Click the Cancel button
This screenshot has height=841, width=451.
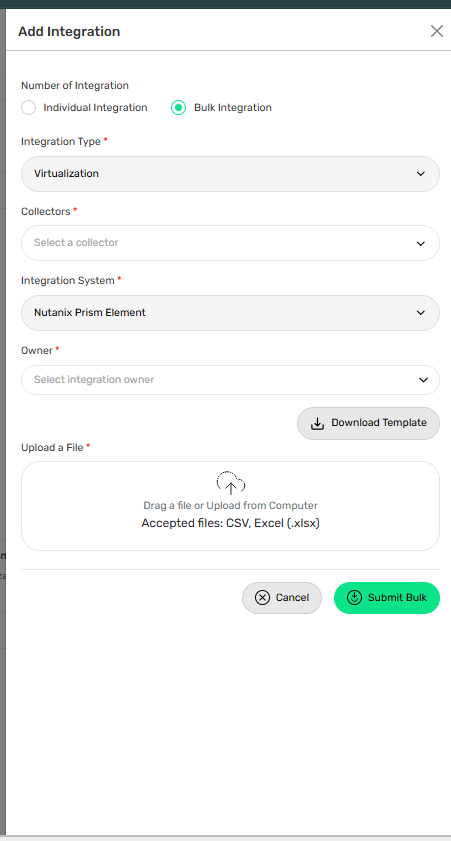[x=282, y=597]
